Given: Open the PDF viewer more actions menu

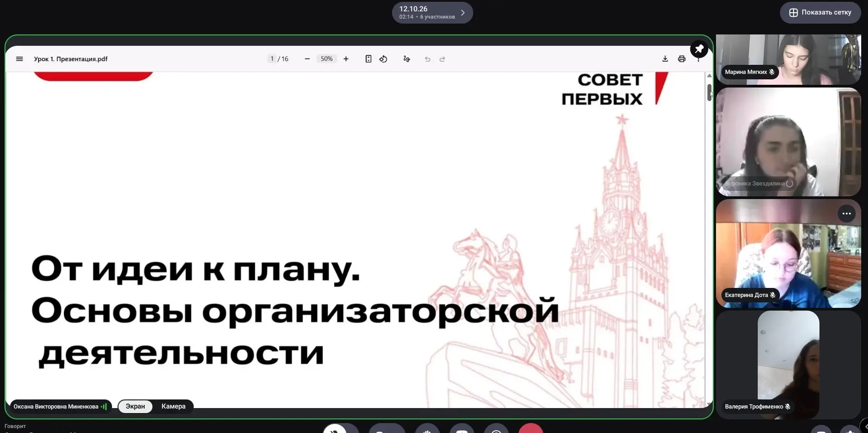Looking at the screenshot, I should click(x=698, y=60).
